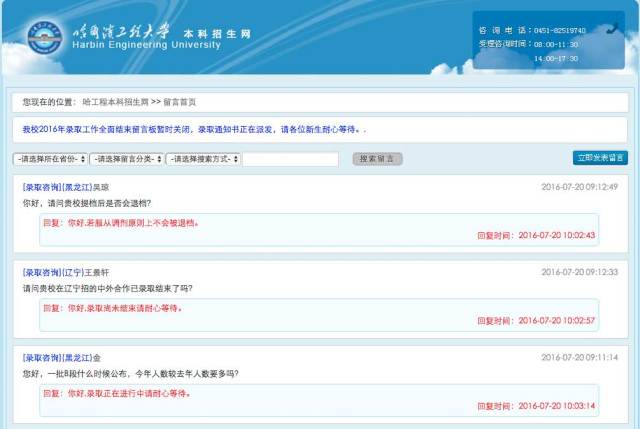Click 录取咨询 tag on 金's message
This screenshot has width=640, height=429.
(41, 357)
